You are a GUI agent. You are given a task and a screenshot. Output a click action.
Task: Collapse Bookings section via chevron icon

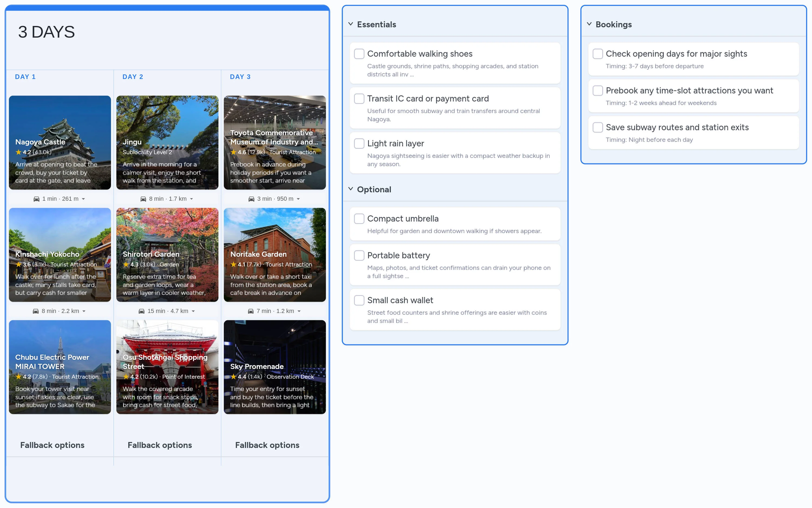click(589, 24)
